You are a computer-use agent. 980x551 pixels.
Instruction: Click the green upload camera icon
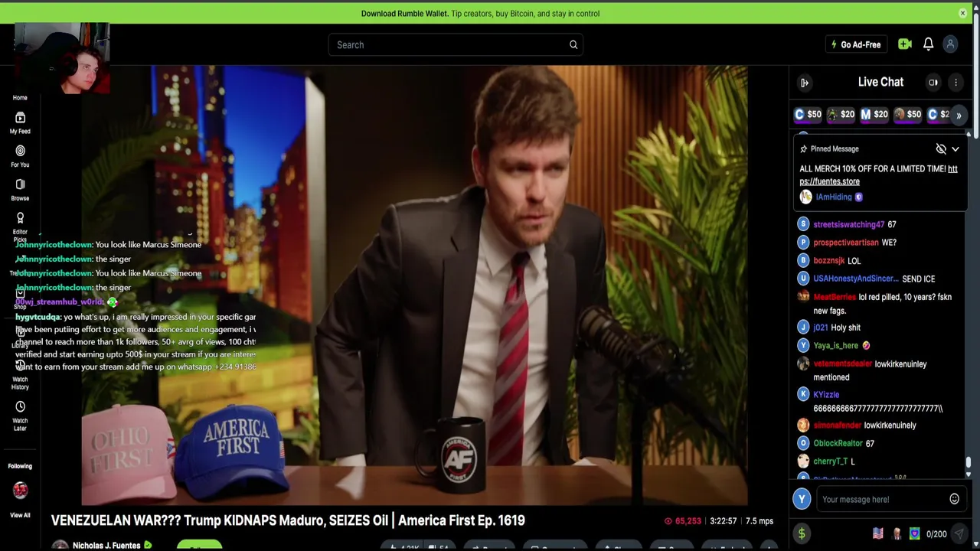905,44
